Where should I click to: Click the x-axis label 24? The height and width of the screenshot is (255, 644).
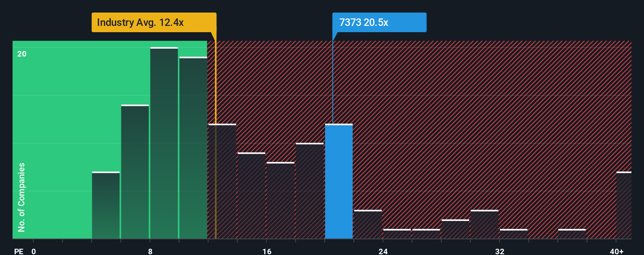tap(383, 251)
